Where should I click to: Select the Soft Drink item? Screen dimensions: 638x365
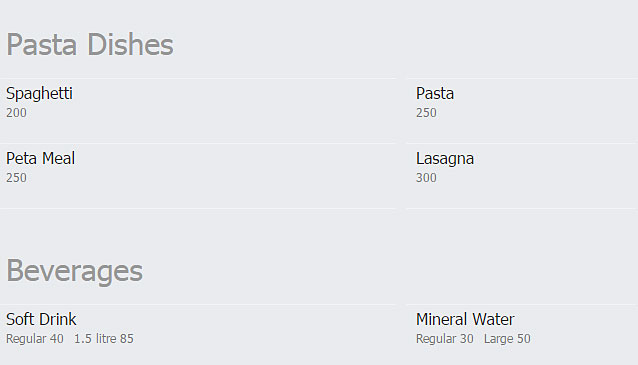tap(41, 319)
